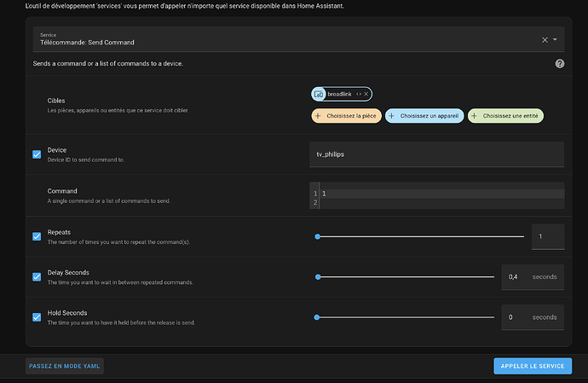Image resolution: width=588 pixels, height=383 pixels.
Task: Open the service dropdown arrow
Action: (556, 40)
